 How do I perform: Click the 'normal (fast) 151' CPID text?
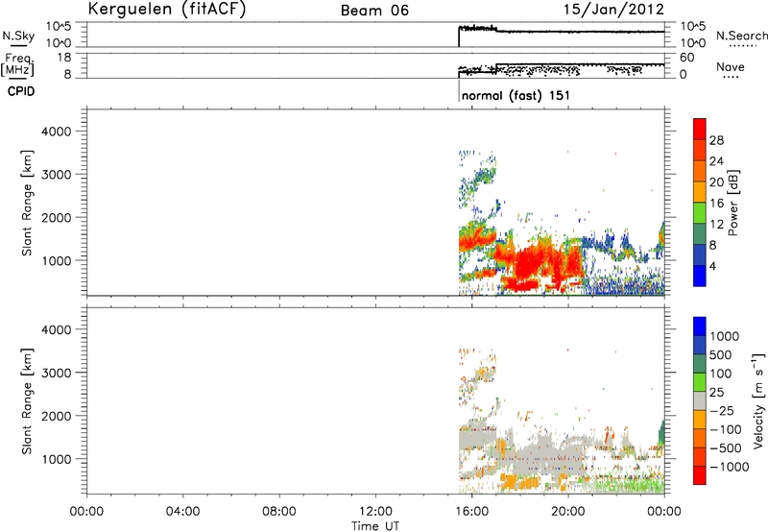point(516,95)
